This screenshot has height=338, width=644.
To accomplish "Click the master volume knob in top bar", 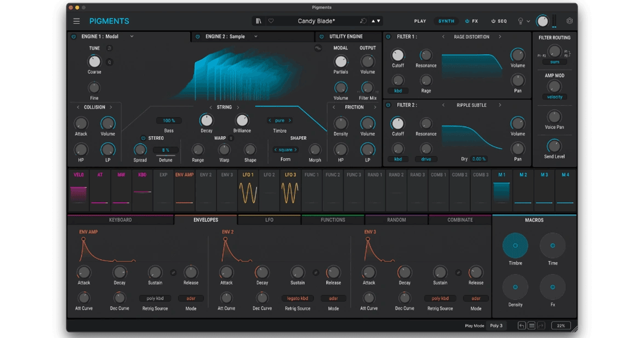I will 543,21.
